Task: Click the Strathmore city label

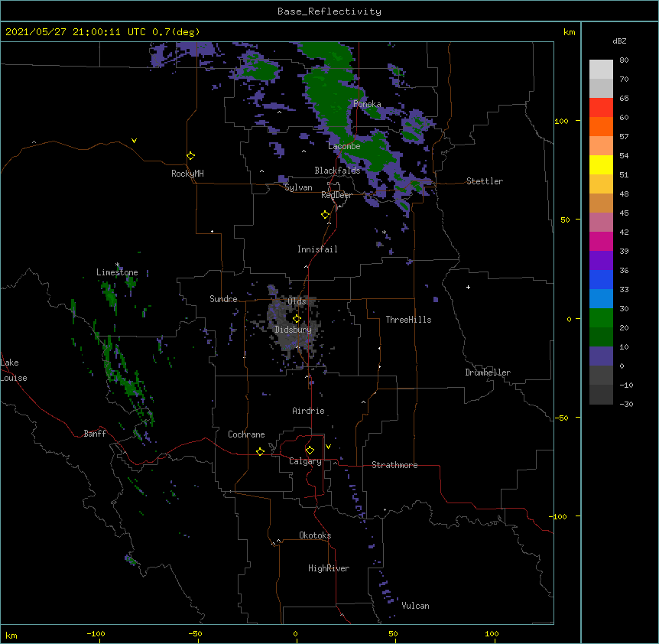Action: tap(394, 465)
